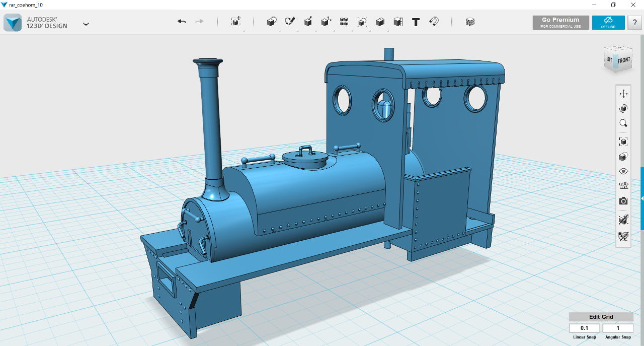
Task: Open the Grouping tool menu
Action: pyautogui.click(x=362, y=22)
